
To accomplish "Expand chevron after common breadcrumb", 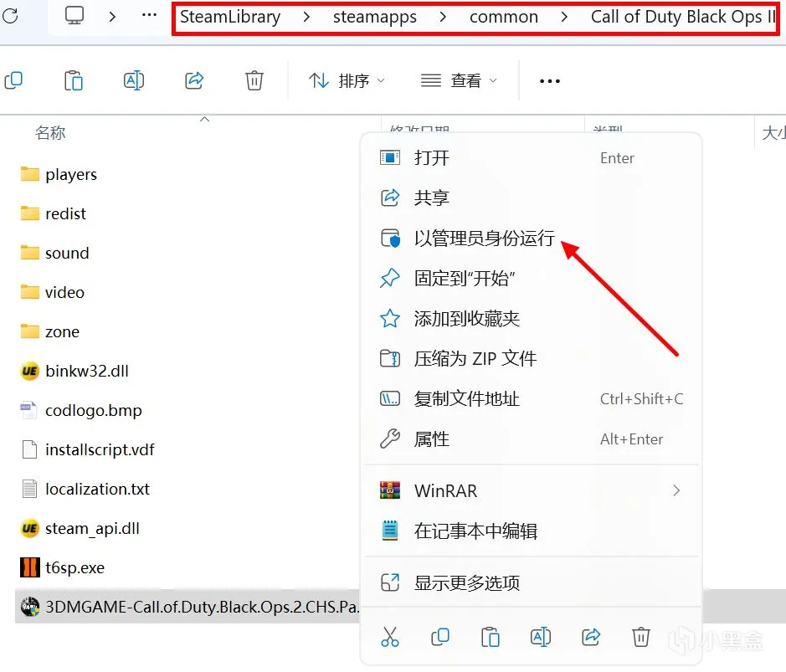I will (564, 17).
